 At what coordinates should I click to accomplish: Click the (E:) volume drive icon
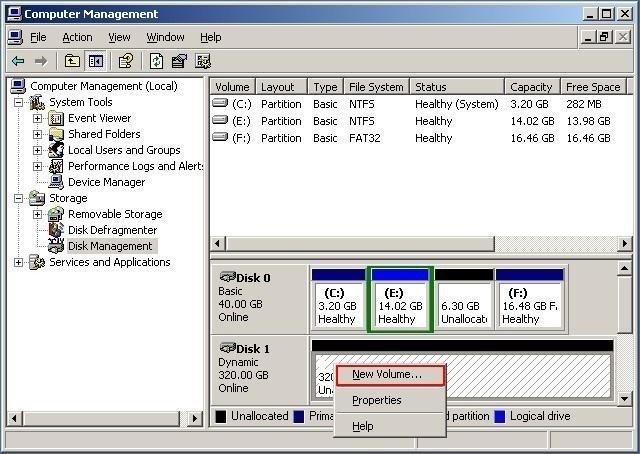220,120
